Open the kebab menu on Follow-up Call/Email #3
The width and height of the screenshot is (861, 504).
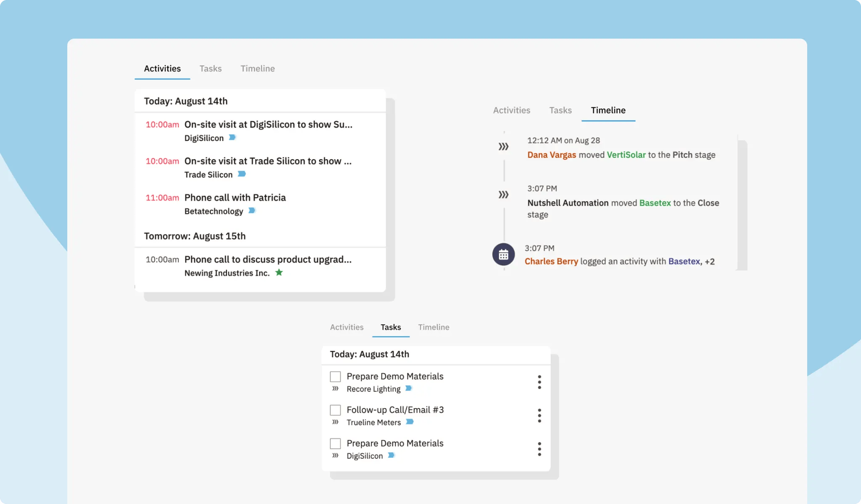[x=539, y=415]
